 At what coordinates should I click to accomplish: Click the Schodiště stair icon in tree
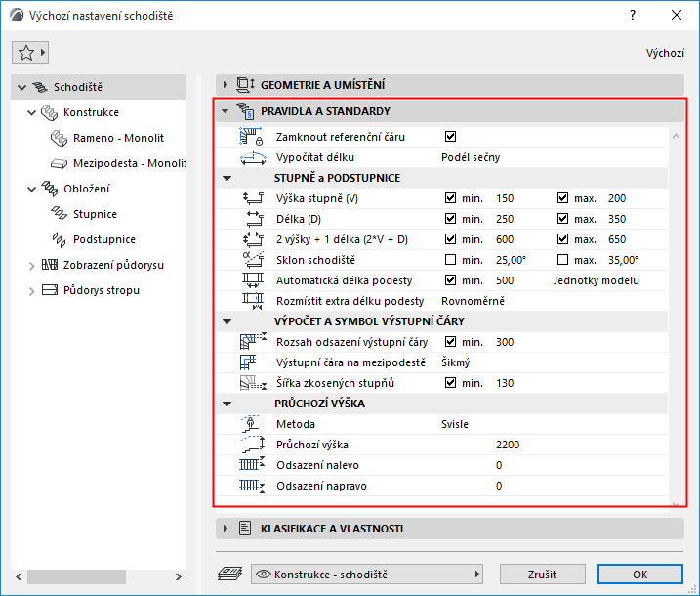point(40,87)
